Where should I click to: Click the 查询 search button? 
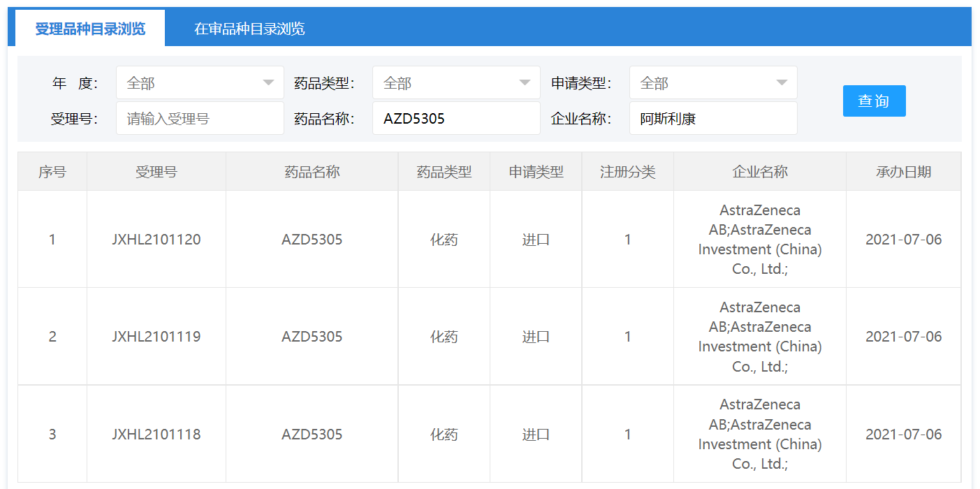coord(874,101)
